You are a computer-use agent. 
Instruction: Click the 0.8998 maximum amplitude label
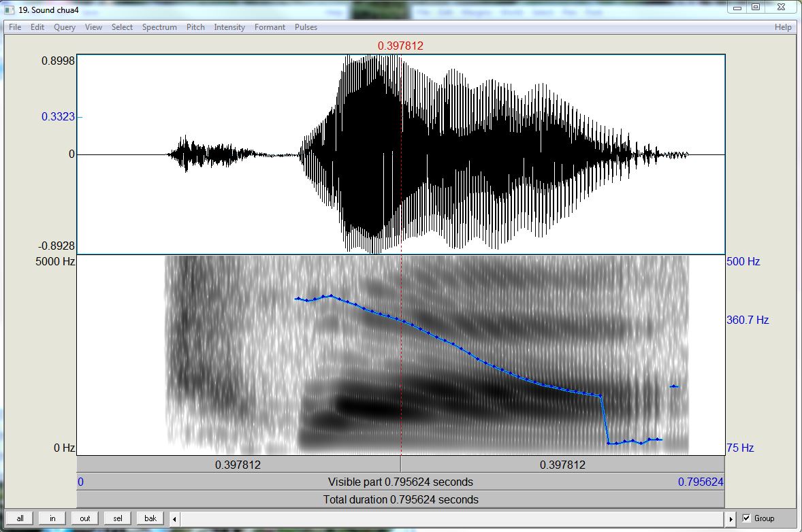(59, 61)
